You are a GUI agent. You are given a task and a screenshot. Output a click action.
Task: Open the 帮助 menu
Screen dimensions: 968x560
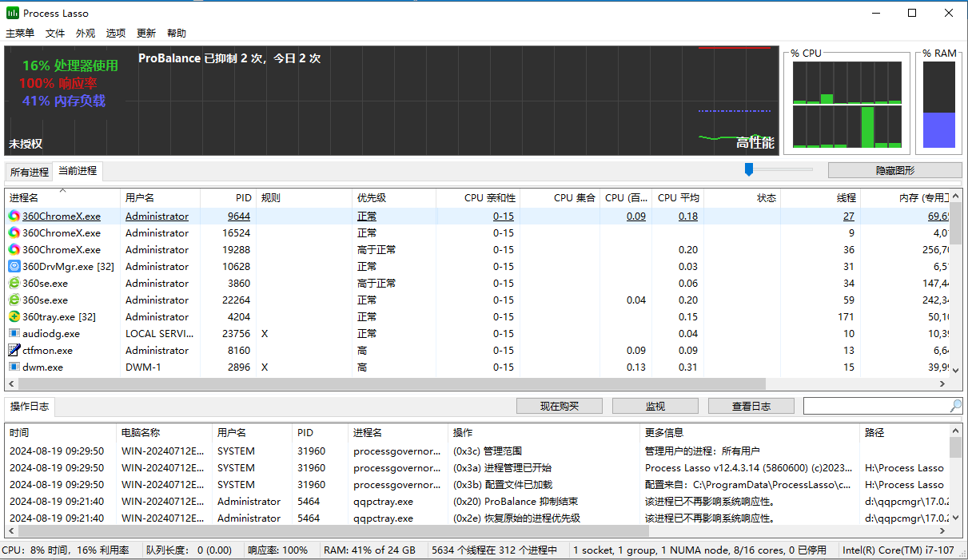[x=176, y=33]
